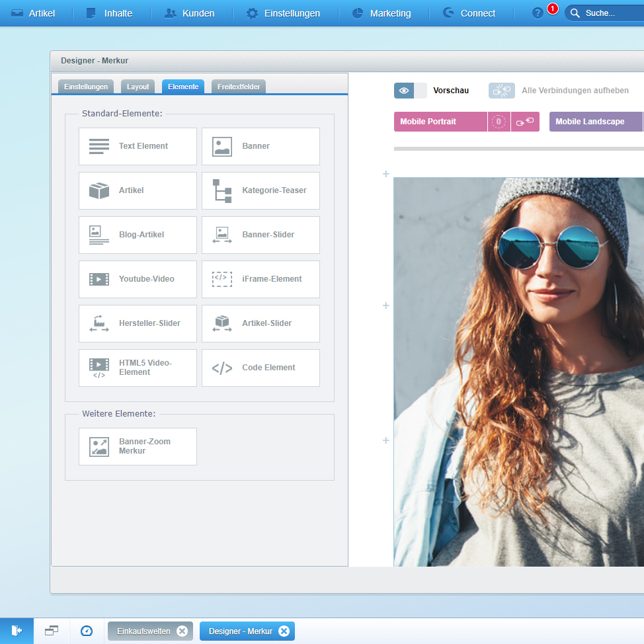Switch to the Layout tab

[138, 87]
